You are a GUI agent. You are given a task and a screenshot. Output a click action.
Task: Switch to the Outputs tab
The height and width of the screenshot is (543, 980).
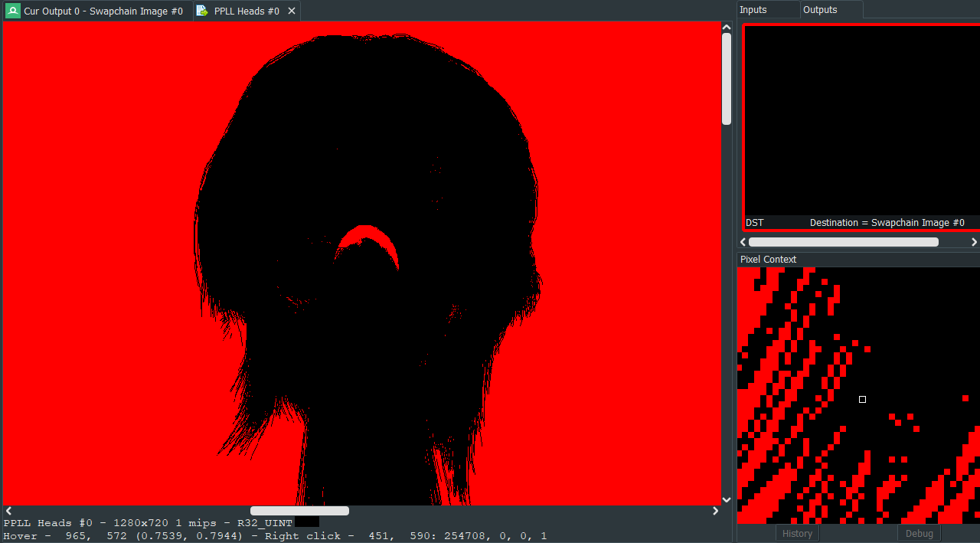point(829,10)
